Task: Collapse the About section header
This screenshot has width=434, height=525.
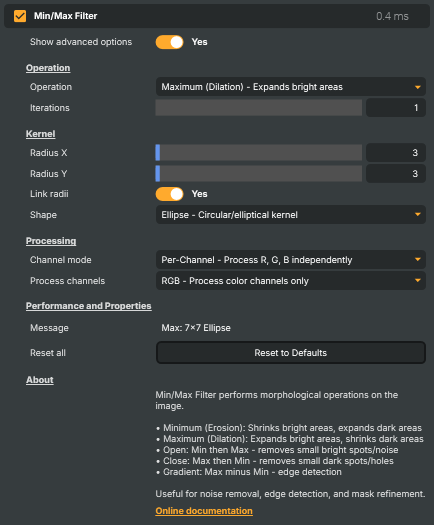Action: coord(40,380)
